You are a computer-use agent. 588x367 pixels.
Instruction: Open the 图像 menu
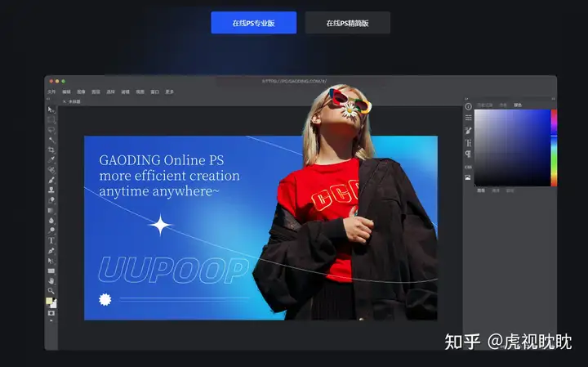coord(81,92)
